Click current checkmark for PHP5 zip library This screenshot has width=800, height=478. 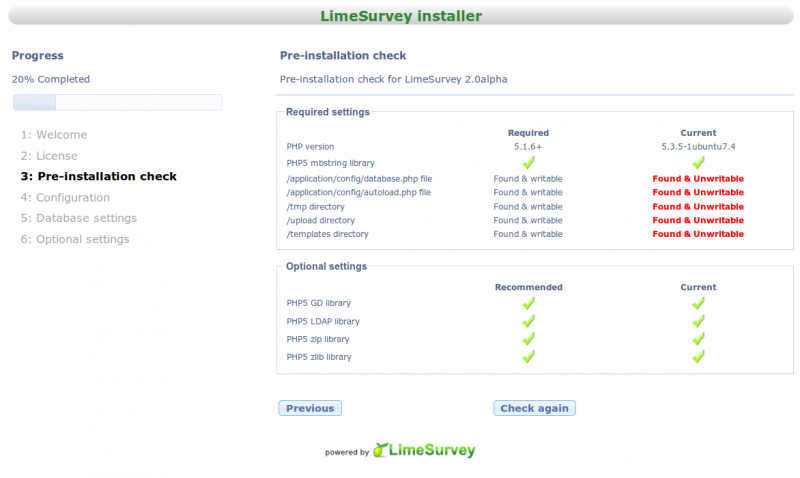click(698, 339)
